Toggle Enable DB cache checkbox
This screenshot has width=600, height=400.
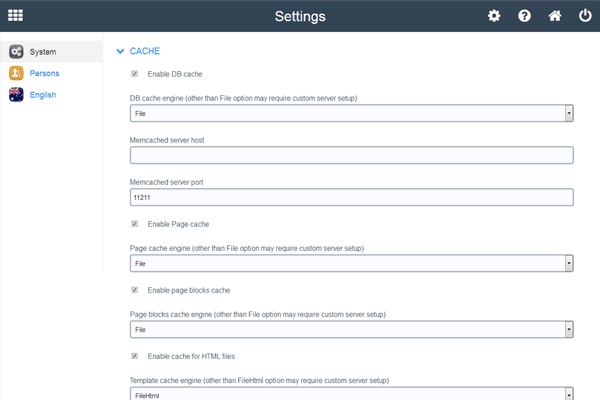(x=135, y=74)
